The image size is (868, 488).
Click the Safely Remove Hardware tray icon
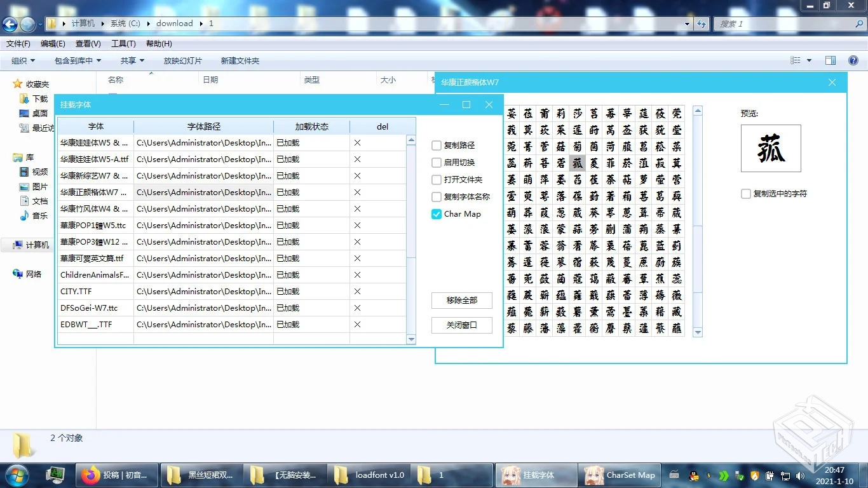739,475
